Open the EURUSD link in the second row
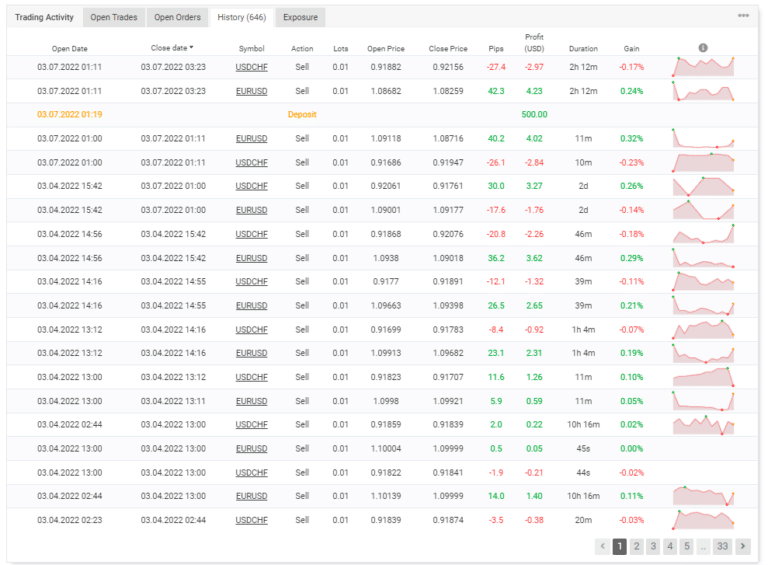768x565 pixels. tap(251, 91)
